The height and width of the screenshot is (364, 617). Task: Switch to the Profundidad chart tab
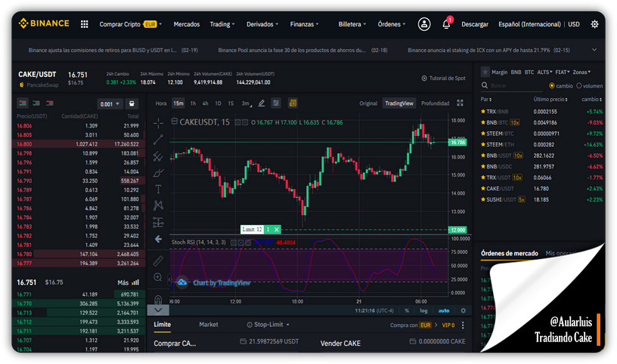click(x=436, y=103)
